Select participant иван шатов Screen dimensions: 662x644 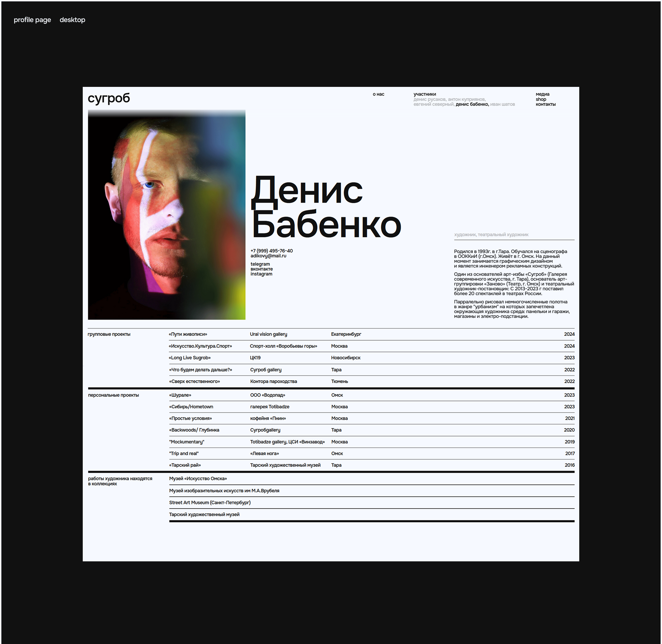tap(502, 104)
